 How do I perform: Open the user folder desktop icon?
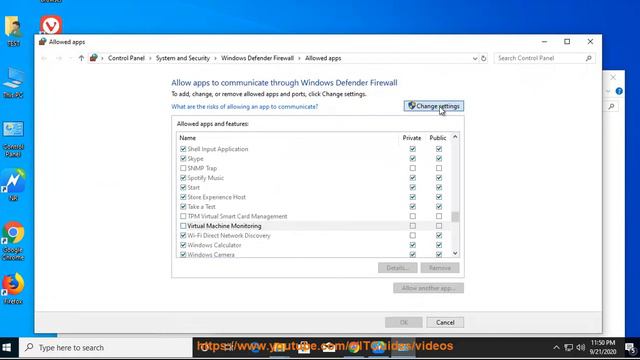tap(13, 31)
